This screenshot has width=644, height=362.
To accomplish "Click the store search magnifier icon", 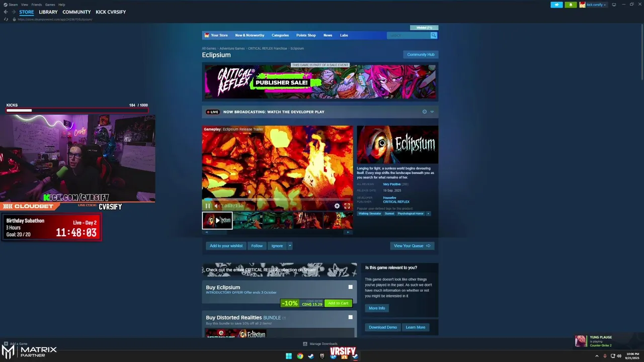I will tap(433, 35).
